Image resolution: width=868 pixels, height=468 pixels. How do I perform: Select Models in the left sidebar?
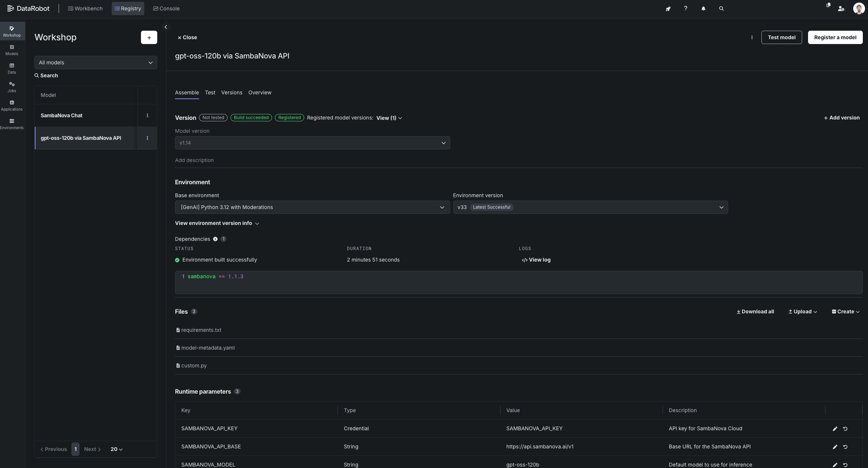(x=11, y=50)
